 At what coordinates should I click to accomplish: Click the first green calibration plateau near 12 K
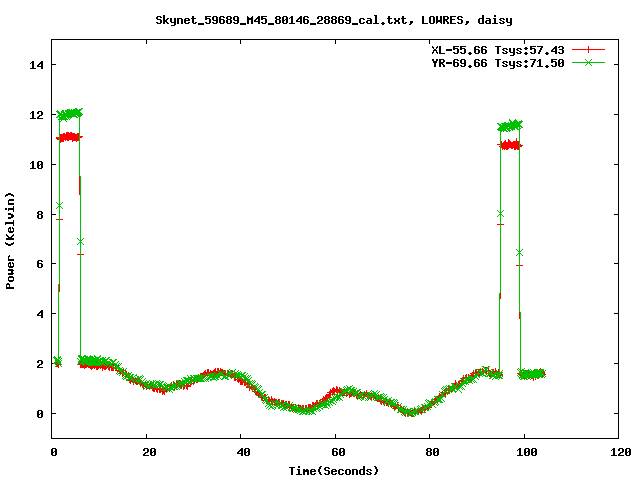69,114
